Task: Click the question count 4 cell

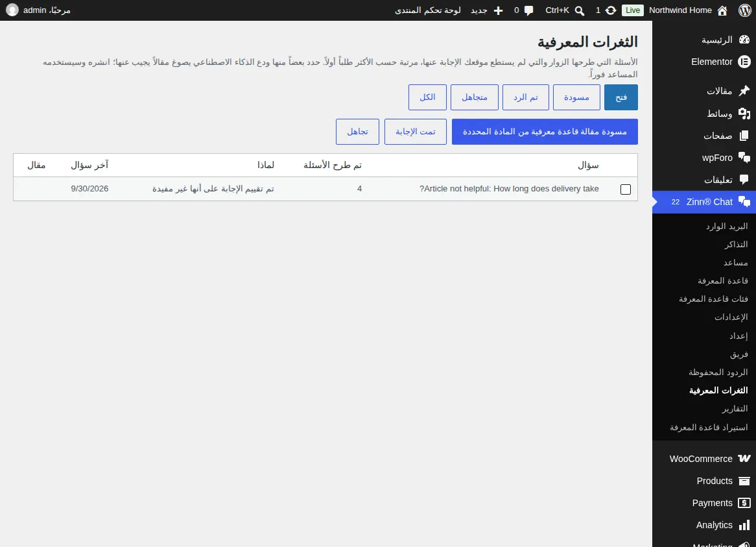Action: 359,189
